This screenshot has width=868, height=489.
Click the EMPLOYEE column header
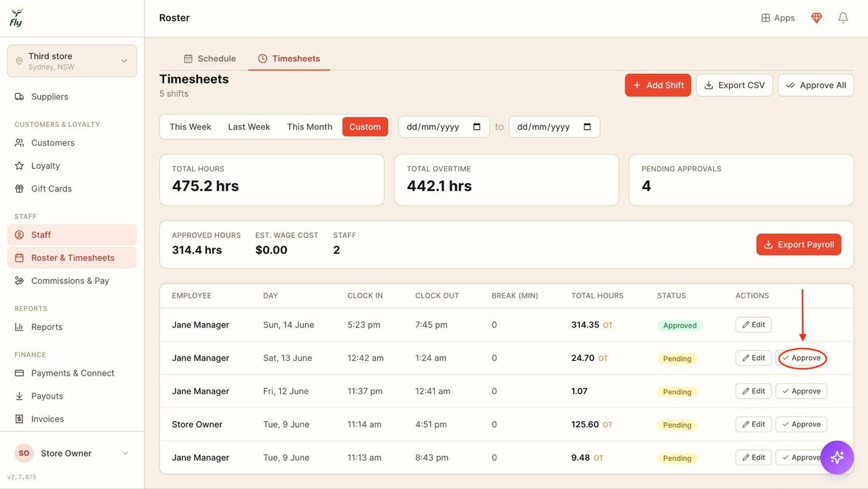tap(192, 296)
